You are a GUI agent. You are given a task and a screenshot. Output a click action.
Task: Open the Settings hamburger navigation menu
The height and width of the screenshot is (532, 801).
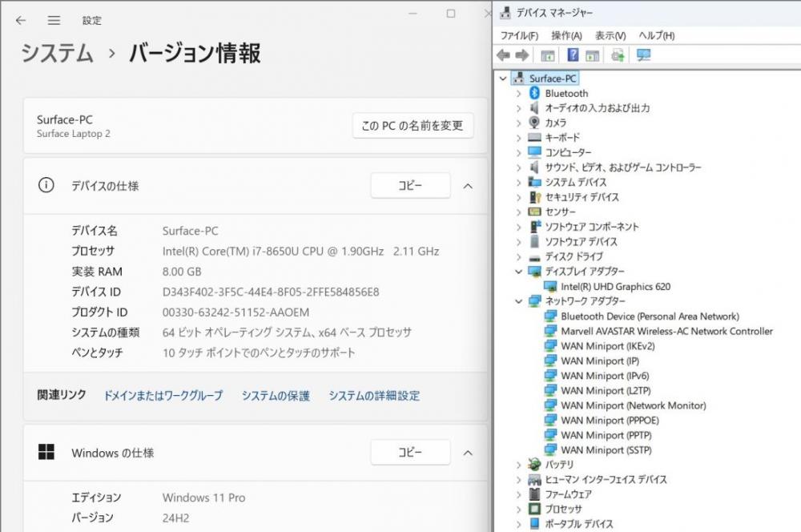click(x=54, y=21)
